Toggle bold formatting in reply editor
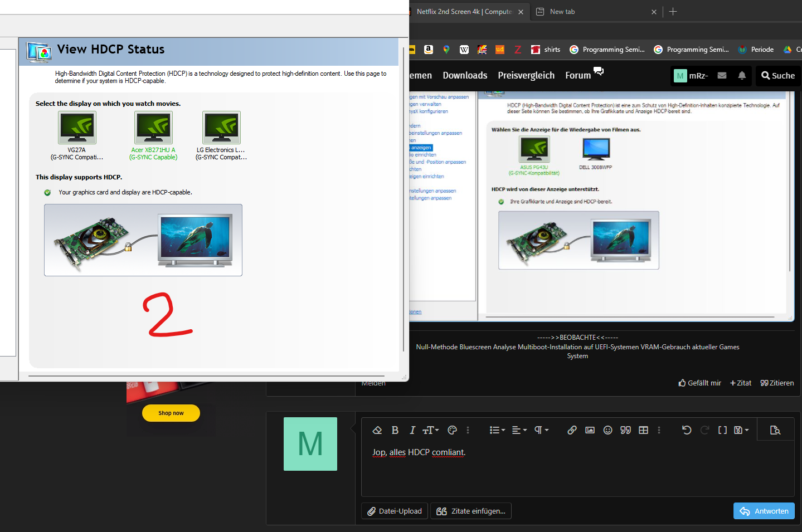Screen dimensions: 802x532 (x=395, y=430)
